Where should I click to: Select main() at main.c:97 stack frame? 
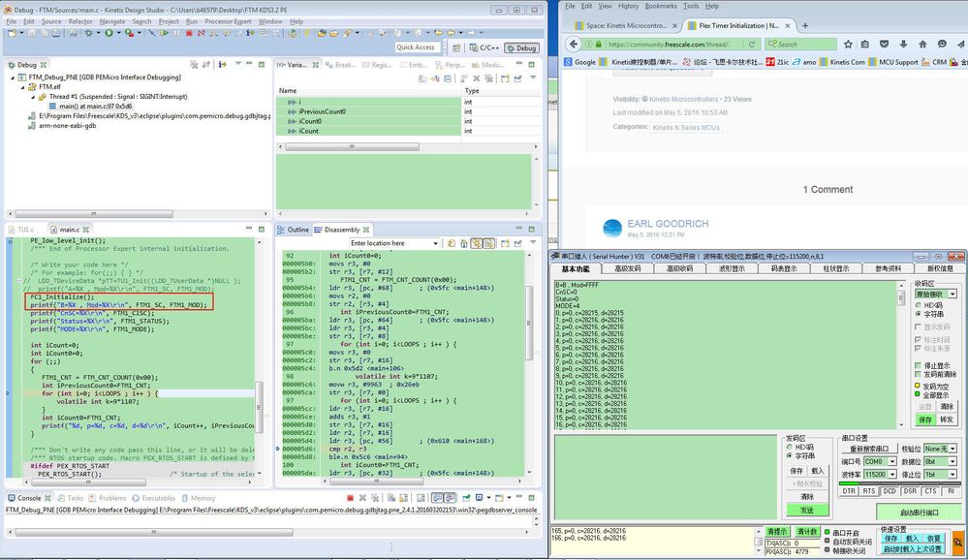(x=91, y=107)
